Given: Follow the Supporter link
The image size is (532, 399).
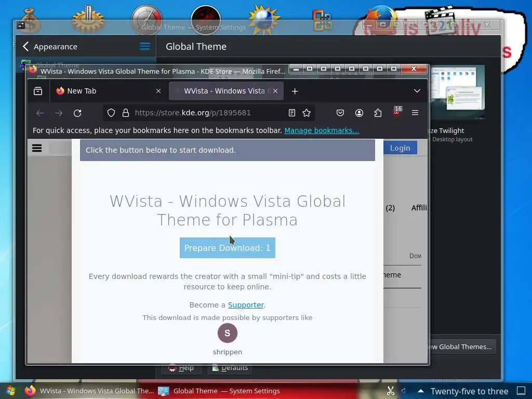Looking at the screenshot, I should pos(246,305).
